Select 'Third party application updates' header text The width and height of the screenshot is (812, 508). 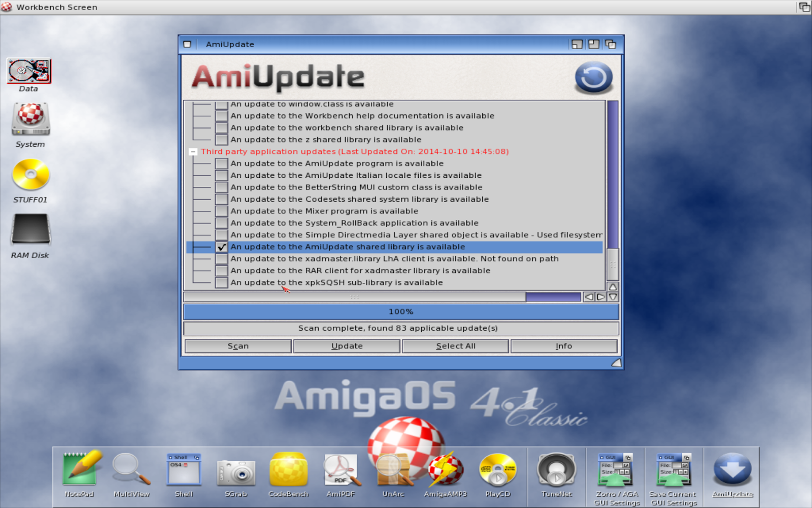click(268, 151)
